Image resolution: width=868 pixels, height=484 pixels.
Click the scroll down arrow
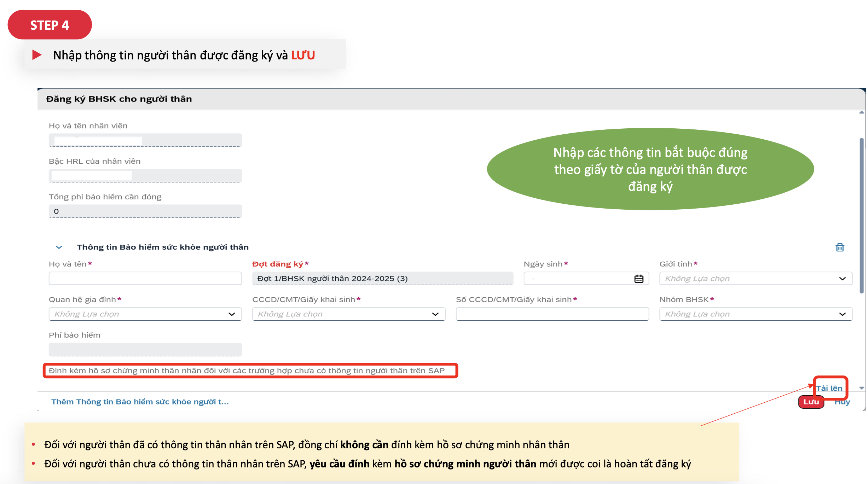pyautogui.click(x=862, y=388)
